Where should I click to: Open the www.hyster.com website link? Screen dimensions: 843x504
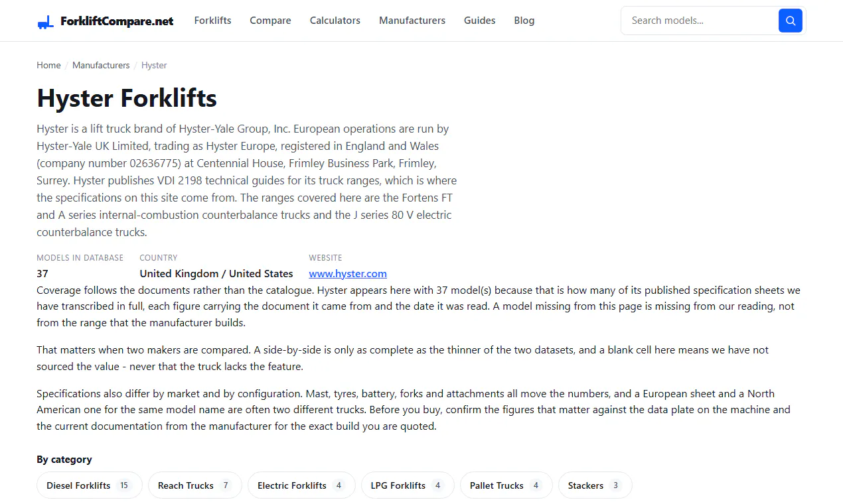pyautogui.click(x=348, y=273)
